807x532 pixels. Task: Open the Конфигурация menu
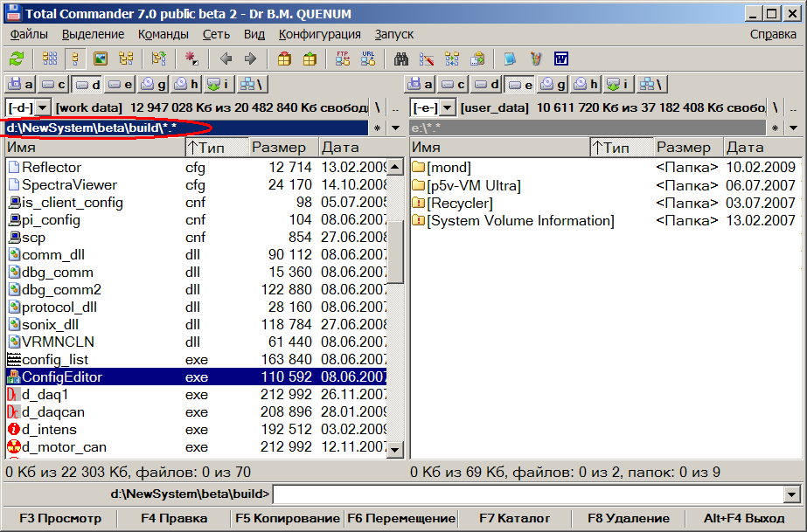[319, 34]
